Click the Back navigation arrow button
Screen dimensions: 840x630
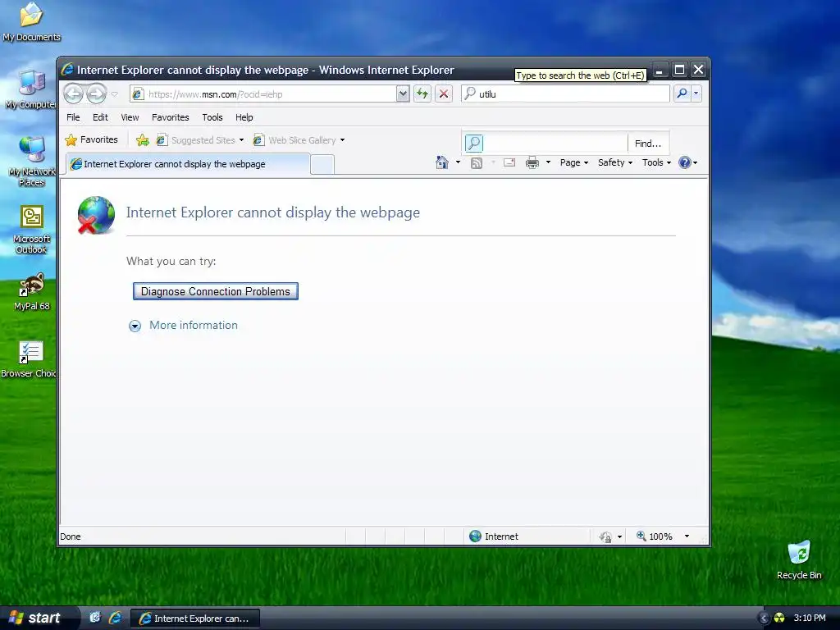[73, 94]
